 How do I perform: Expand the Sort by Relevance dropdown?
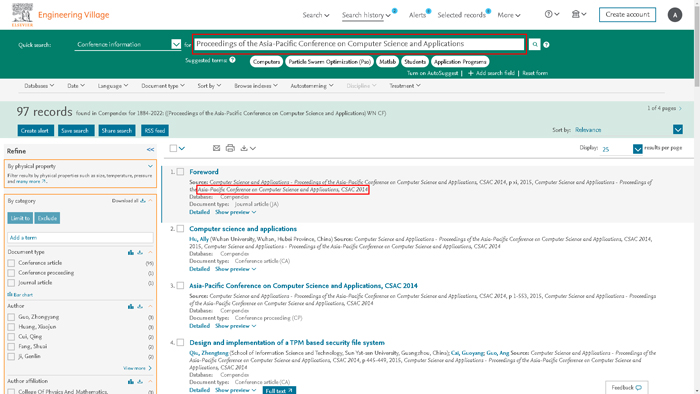point(678,130)
